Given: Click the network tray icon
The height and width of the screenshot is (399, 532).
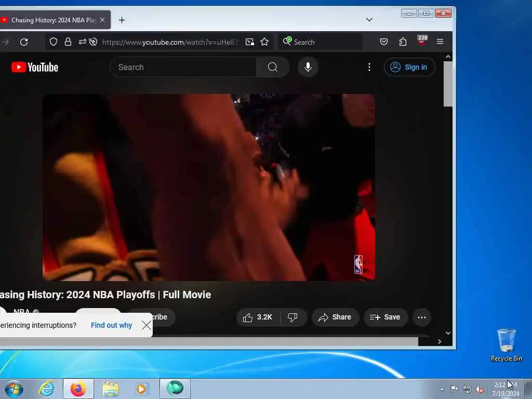Looking at the screenshot, I should click(x=467, y=389).
